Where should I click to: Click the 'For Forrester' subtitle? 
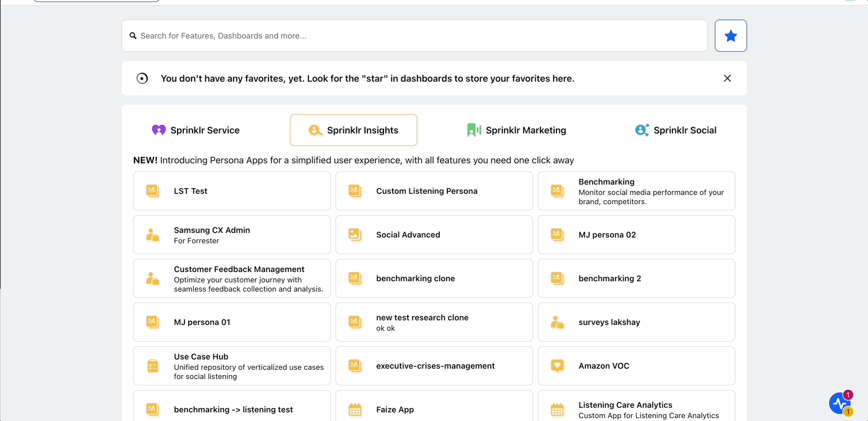[x=197, y=241]
